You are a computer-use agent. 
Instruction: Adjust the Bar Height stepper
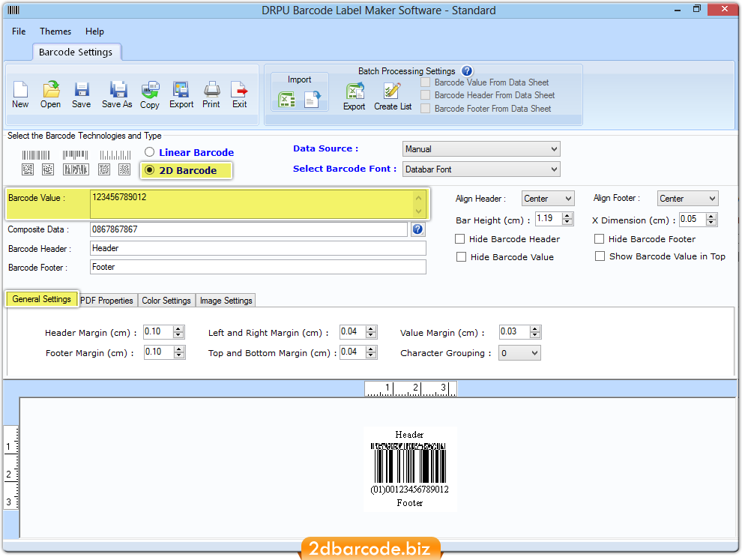click(x=567, y=219)
